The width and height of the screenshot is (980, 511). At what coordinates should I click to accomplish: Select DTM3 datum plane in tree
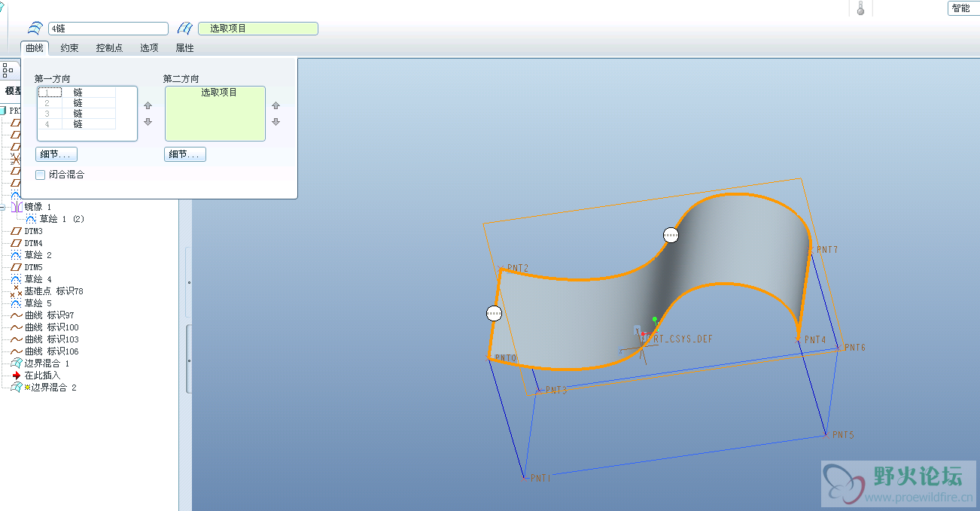[33, 231]
